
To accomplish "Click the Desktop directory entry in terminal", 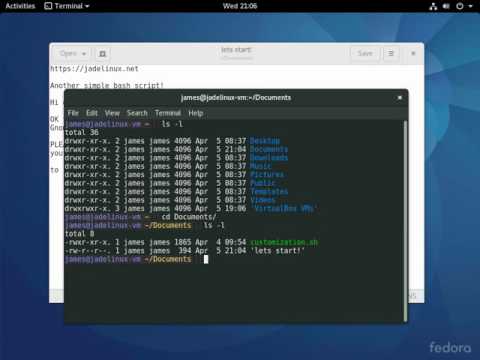I will 265,141.
